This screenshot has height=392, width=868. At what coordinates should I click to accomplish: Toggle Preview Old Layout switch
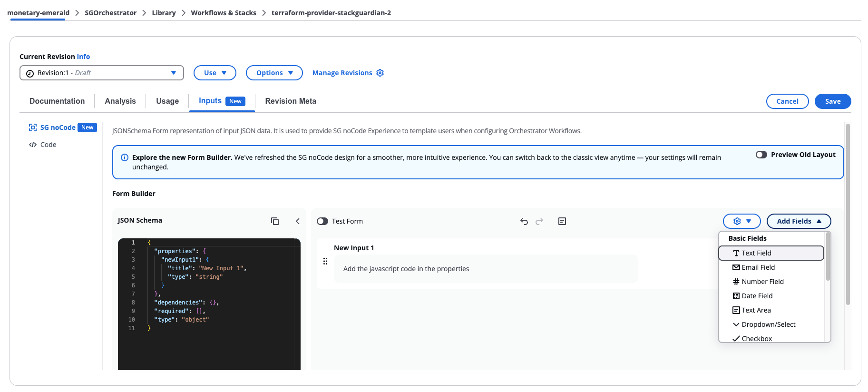pyautogui.click(x=761, y=154)
